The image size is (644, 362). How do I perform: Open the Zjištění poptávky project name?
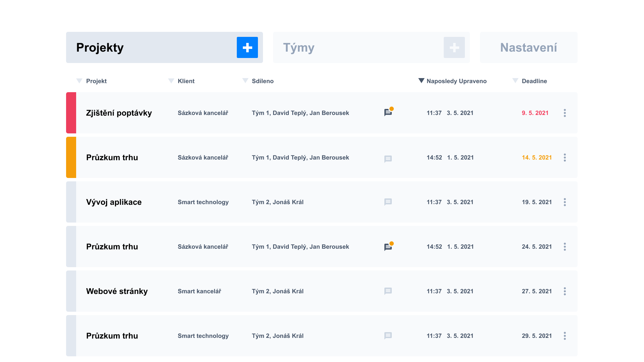click(x=119, y=113)
